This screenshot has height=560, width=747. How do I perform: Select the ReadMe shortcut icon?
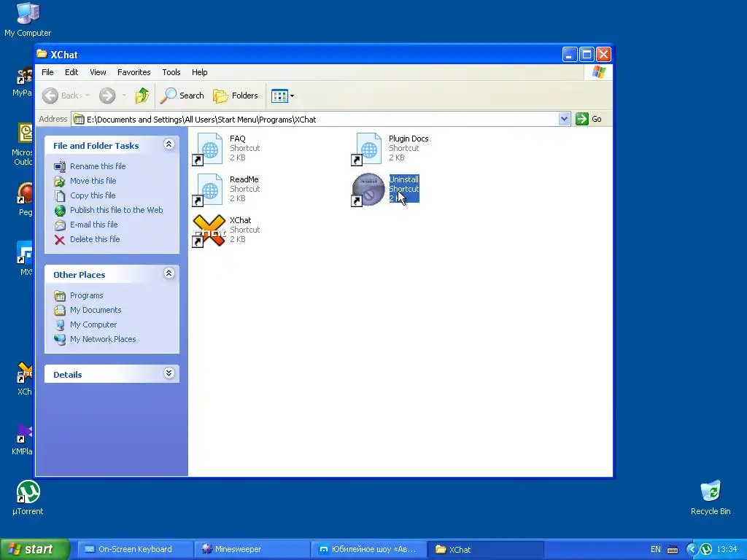point(208,190)
